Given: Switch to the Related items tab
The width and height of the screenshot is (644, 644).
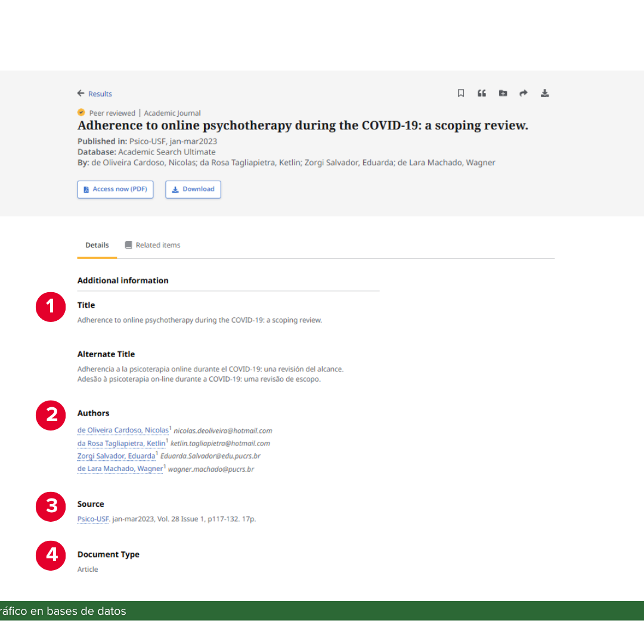Looking at the screenshot, I should (158, 244).
